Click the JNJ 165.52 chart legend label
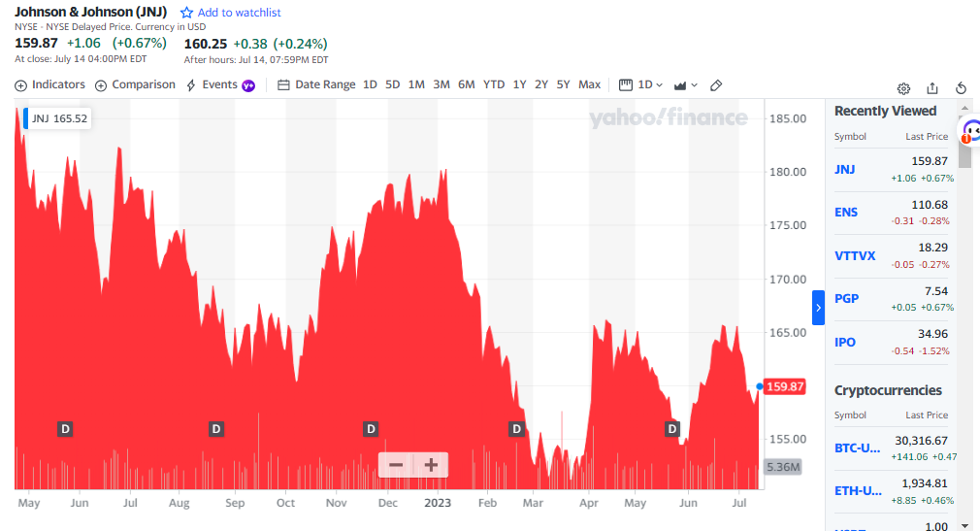Image resolution: width=980 pixels, height=531 pixels. 57,118
